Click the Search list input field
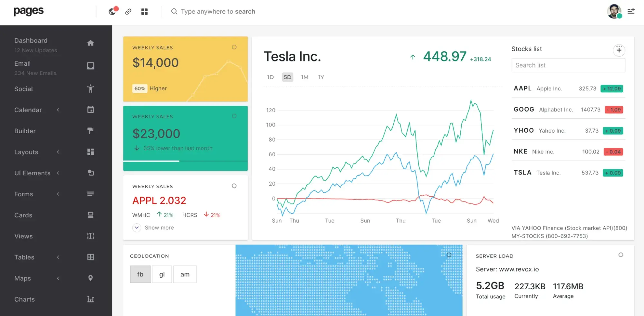The height and width of the screenshot is (316, 644). click(568, 65)
